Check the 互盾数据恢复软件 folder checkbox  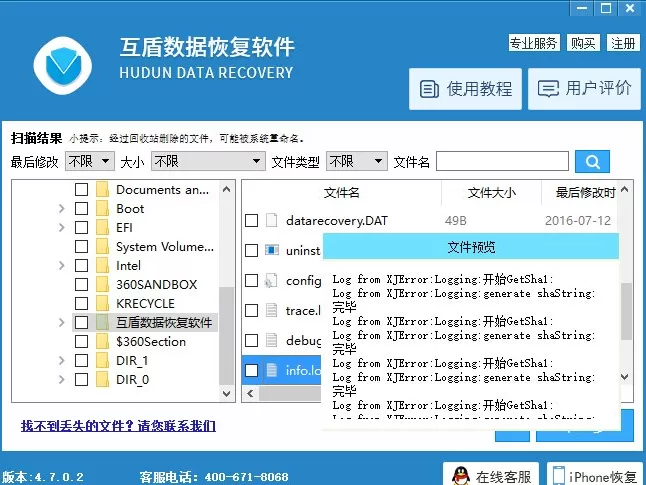[81, 322]
